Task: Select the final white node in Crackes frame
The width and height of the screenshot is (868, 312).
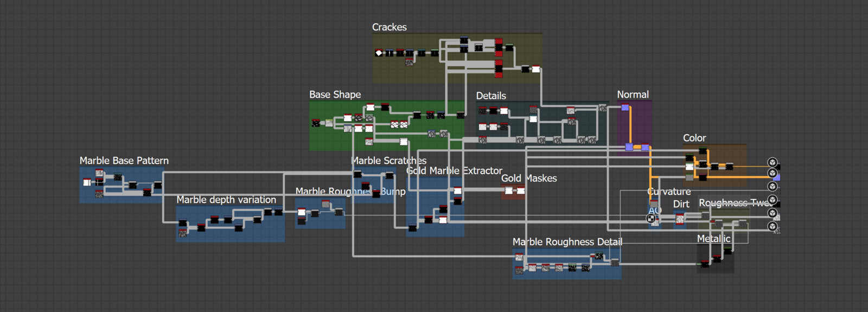Action: click(536, 69)
